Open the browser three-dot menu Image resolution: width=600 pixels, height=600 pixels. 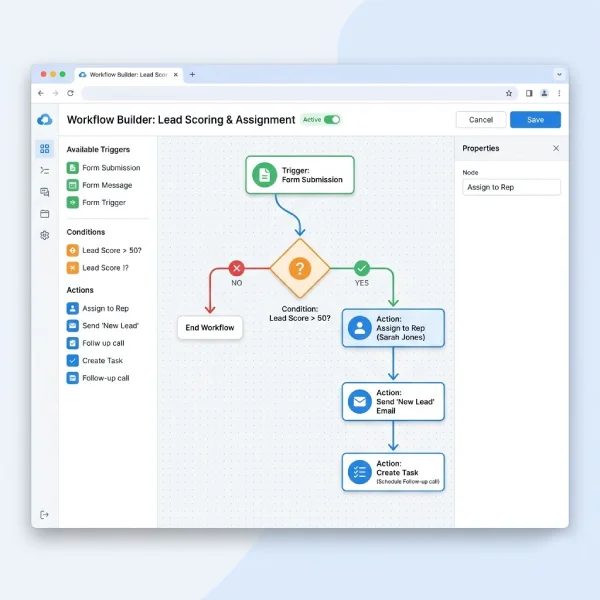click(559, 93)
